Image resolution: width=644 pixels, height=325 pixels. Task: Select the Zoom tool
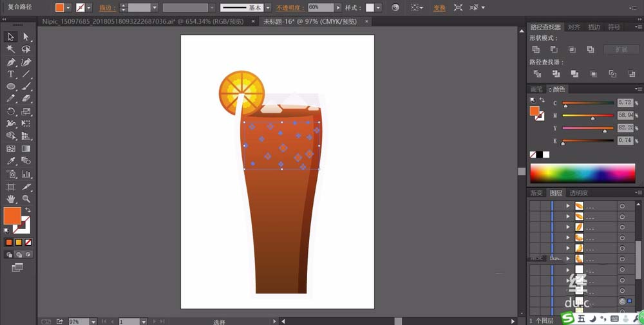pos(26,199)
